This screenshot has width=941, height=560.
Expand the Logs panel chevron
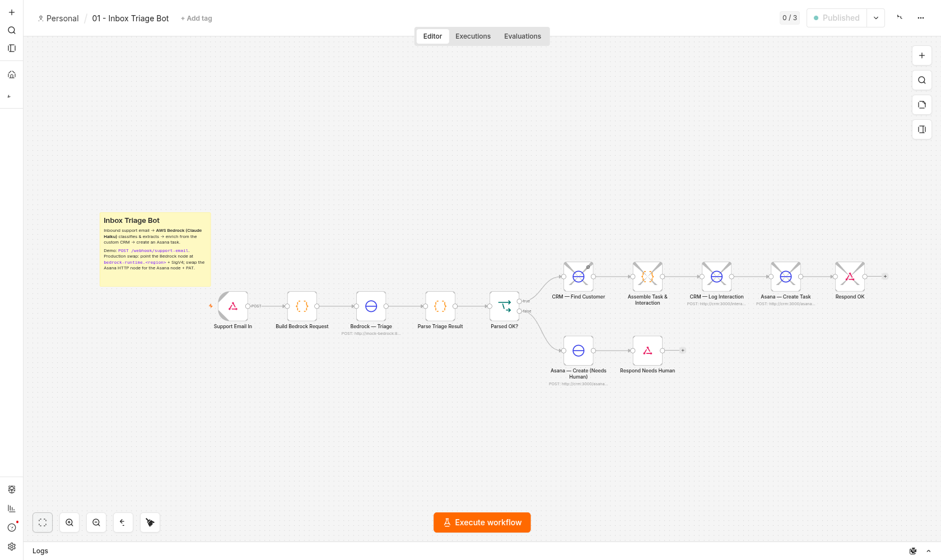pos(929,551)
